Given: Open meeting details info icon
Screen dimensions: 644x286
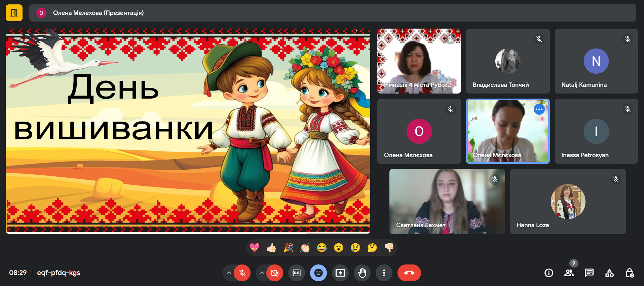Looking at the screenshot, I should coord(548,273).
